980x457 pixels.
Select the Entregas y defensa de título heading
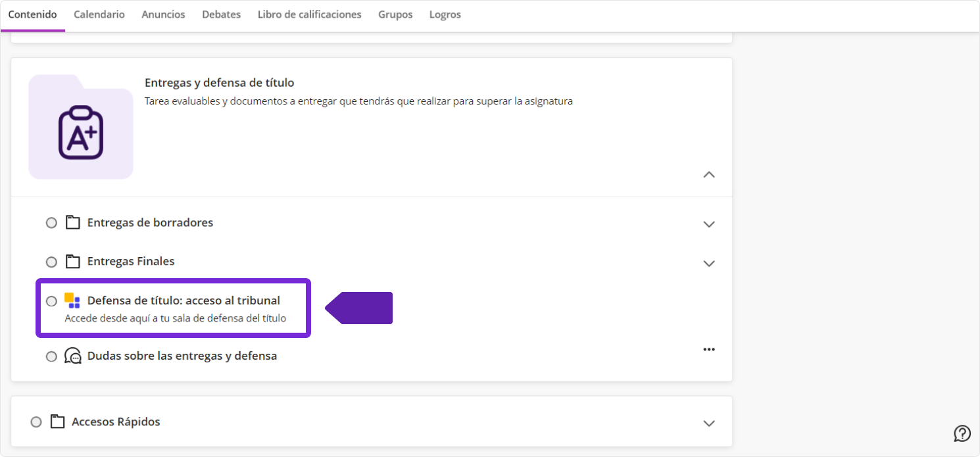(219, 83)
